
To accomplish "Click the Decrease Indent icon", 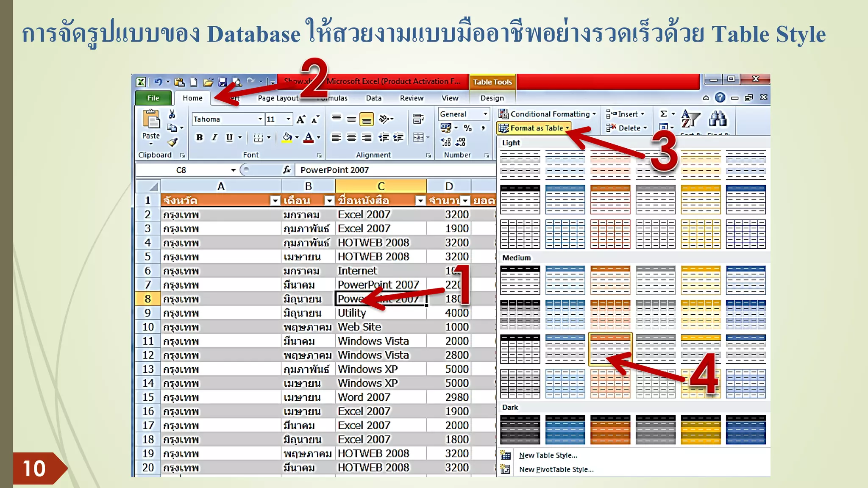I will click(384, 137).
